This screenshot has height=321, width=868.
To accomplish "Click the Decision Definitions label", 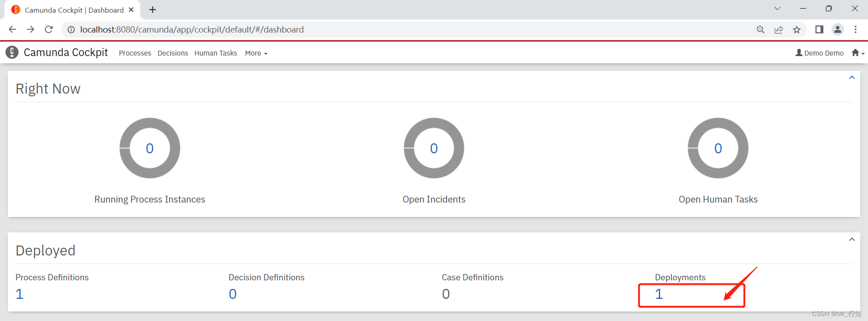I will coord(266,278).
